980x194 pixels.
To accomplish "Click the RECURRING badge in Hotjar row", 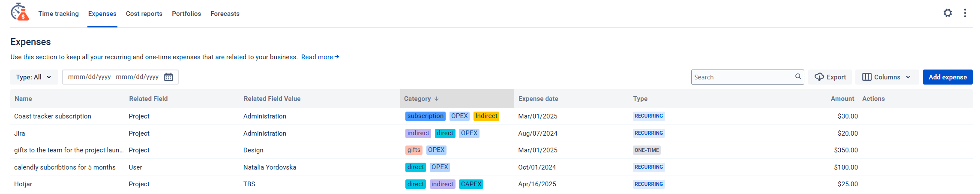I will pos(649,184).
